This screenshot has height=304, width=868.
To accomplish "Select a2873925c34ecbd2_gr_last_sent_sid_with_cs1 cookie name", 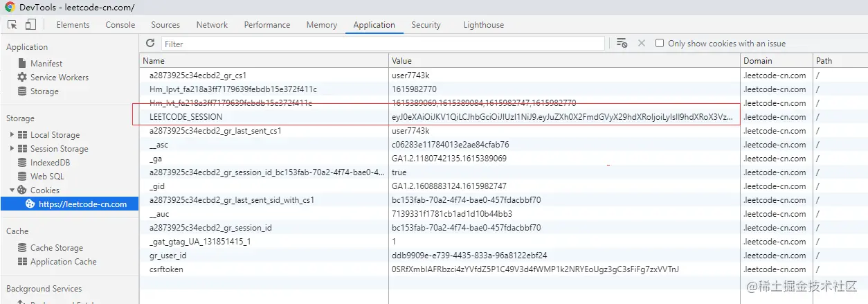I will pos(232,200).
